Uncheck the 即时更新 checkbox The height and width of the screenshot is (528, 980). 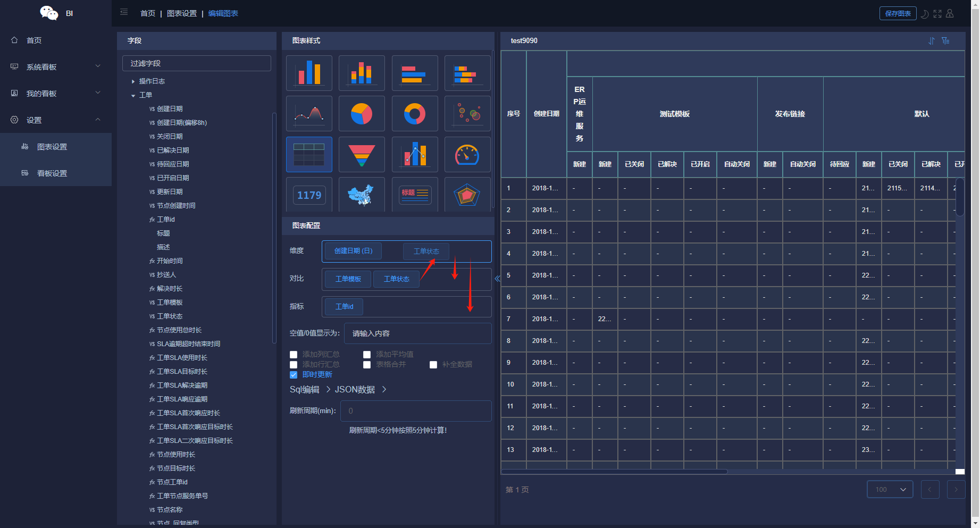click(x=294, y=375)
